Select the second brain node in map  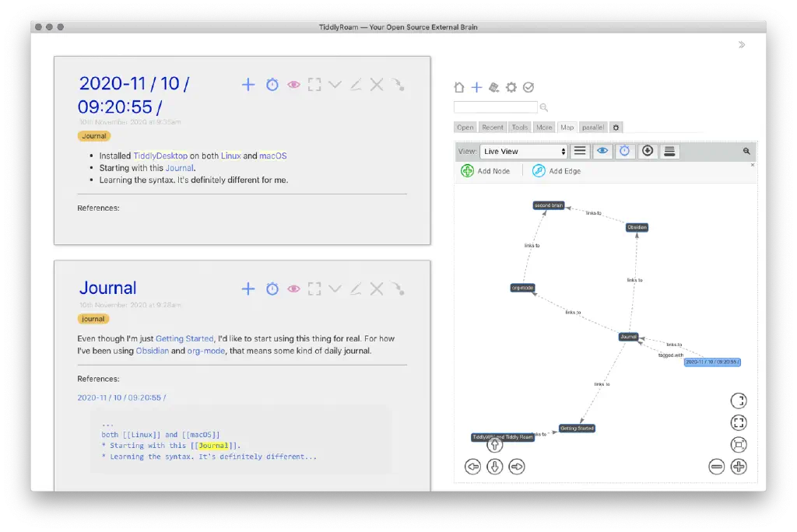(549, 205)
